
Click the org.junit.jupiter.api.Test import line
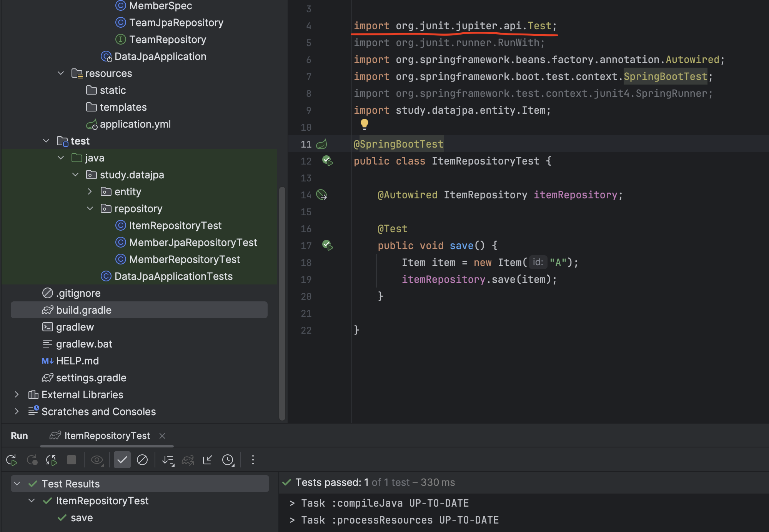[455, 26]
